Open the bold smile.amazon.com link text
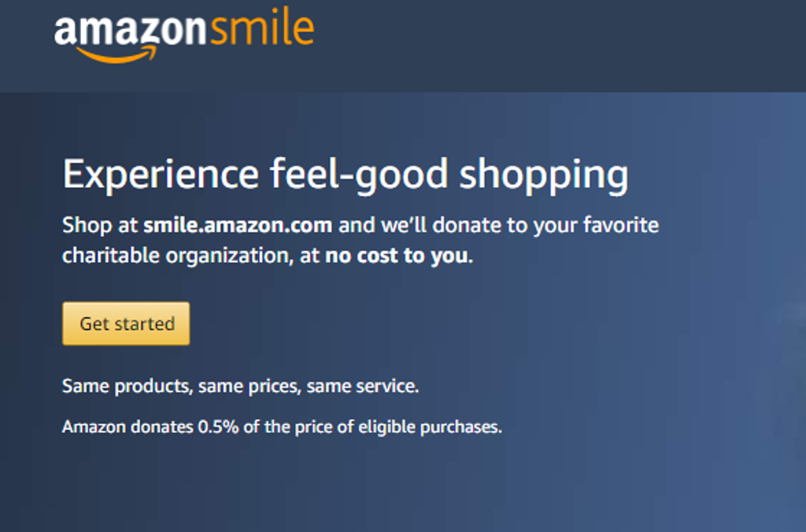Screen dimensions: 806x532 tap(238, 225)
